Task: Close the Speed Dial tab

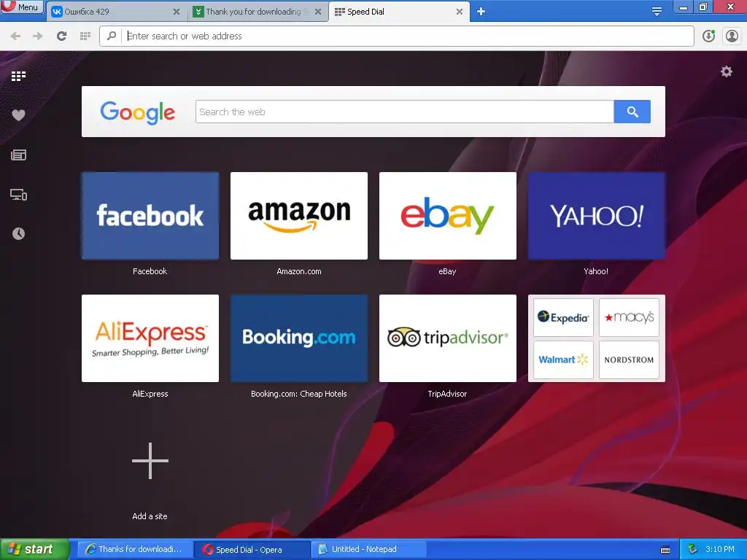Action: (460, 12)
